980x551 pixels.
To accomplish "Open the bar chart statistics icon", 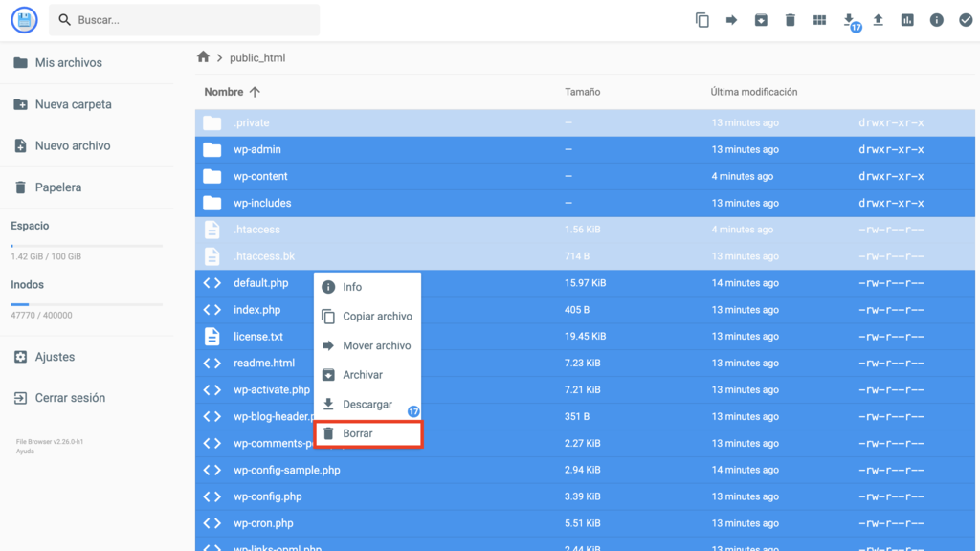I will point(907,20).
